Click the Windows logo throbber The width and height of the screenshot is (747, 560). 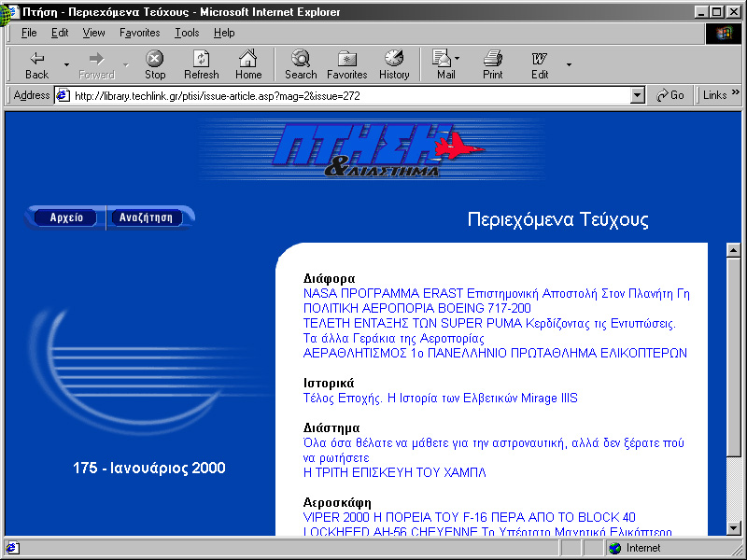coord(723,34)
